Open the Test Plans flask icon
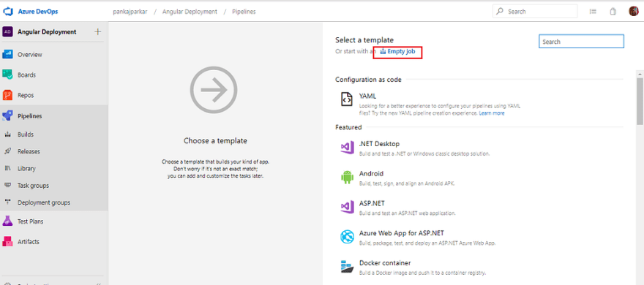 (x=8, y=221)
